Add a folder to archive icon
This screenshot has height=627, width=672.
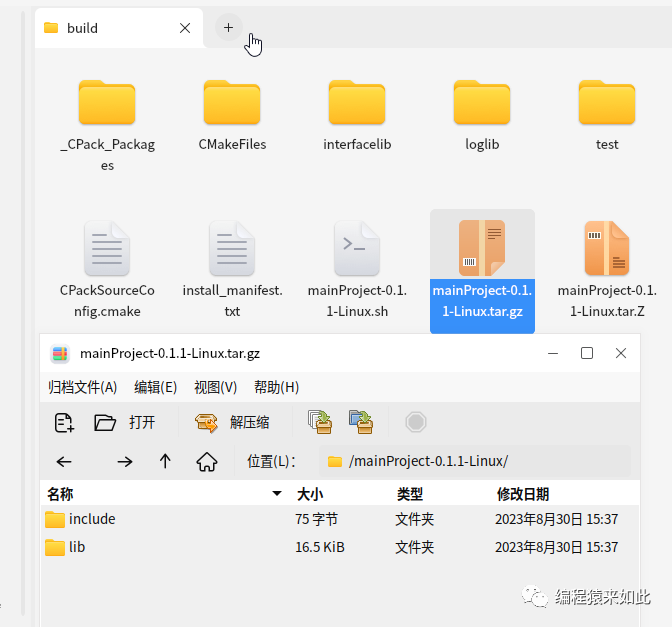(361, 422)
